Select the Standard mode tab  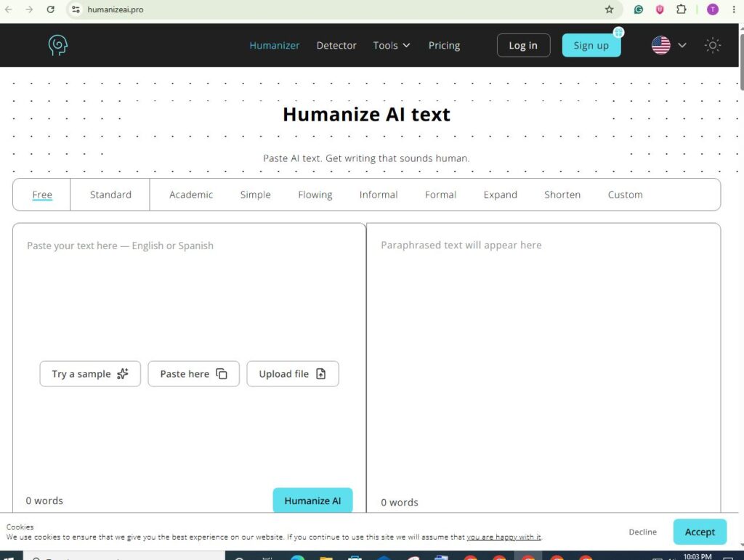pos(110,195)
